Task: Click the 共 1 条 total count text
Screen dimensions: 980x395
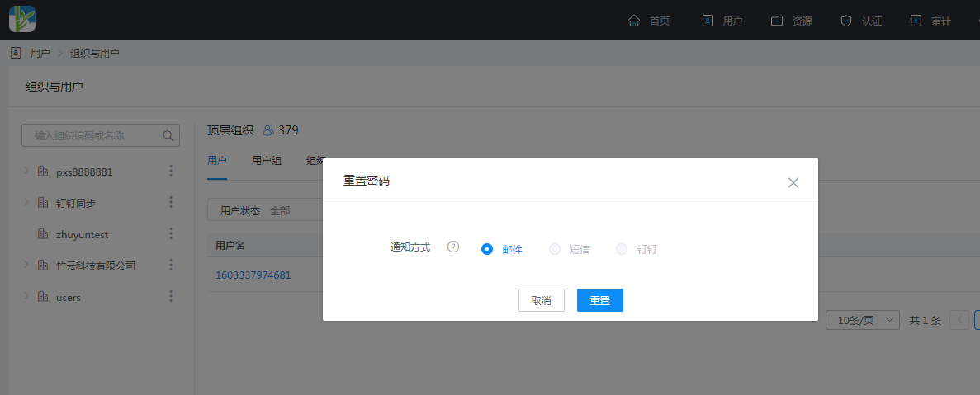Action: tap(925, 321)
